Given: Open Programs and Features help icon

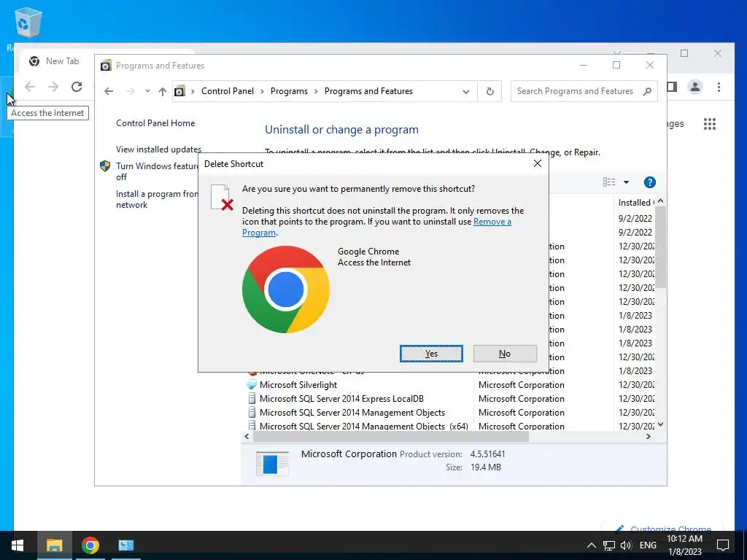Looking at the screenshot, I should (x=649, y=182).
